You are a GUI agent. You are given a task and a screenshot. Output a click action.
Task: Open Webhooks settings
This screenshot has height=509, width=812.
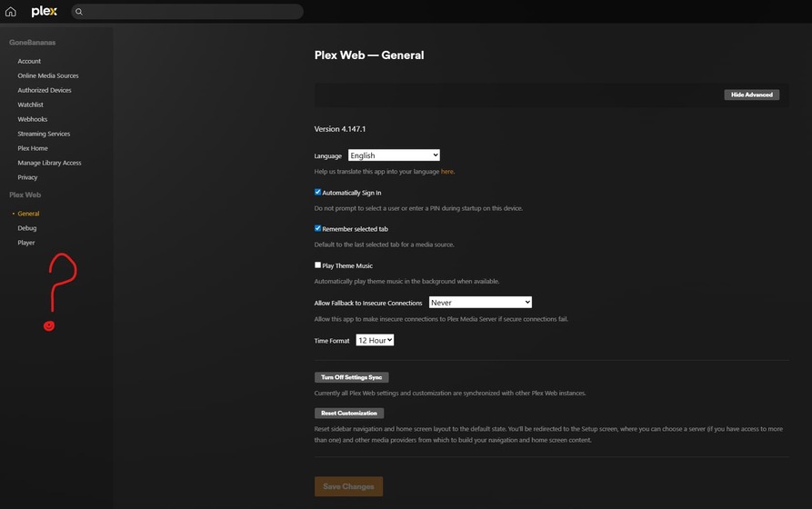(x=33, y=119)
